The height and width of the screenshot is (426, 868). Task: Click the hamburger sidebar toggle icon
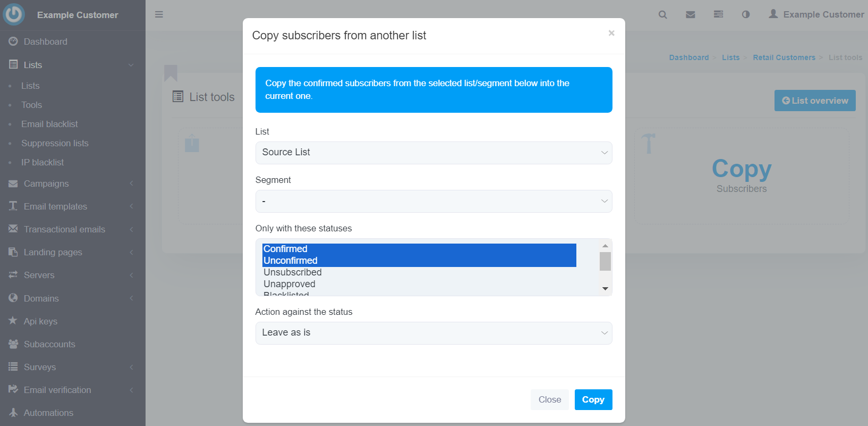pos(159,14)
